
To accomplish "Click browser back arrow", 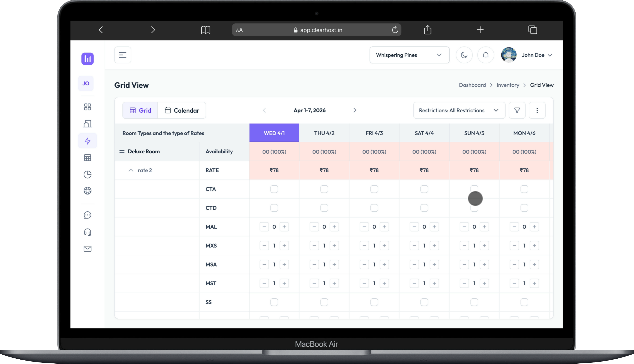I will pos(101,30).
